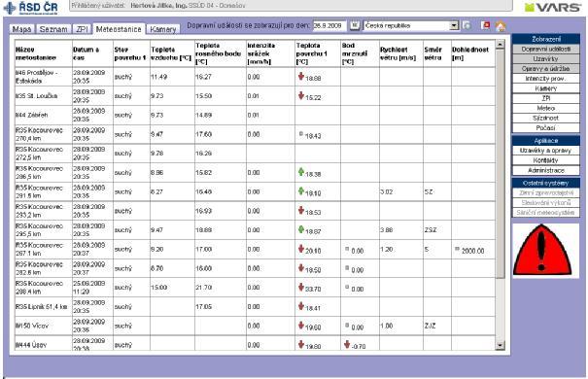Toggle Kamery layer in Zobrazení panel

click(545, 88)
